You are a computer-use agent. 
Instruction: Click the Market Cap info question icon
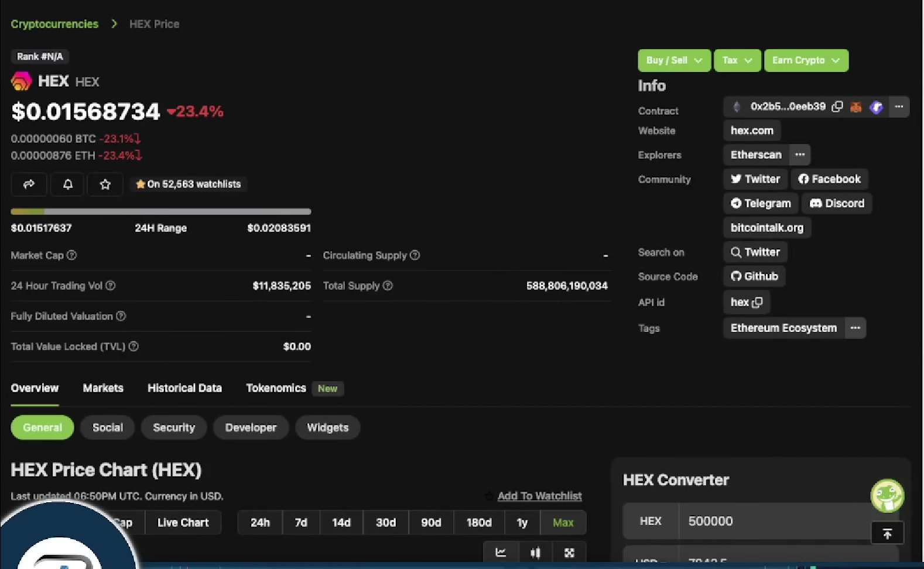point(71,255)
